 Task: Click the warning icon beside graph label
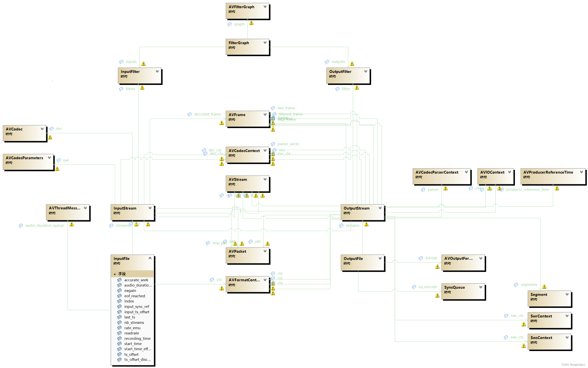[x=251, y=23]
